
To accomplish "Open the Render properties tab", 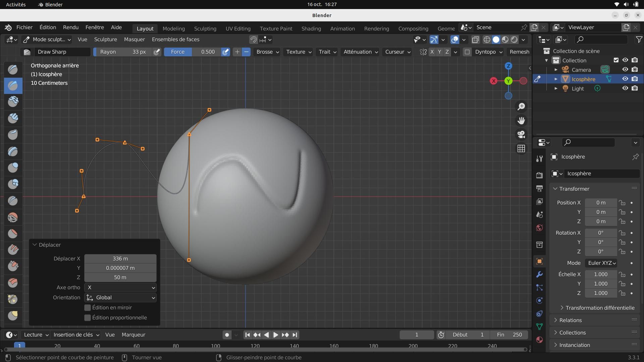I will [539, 175].
